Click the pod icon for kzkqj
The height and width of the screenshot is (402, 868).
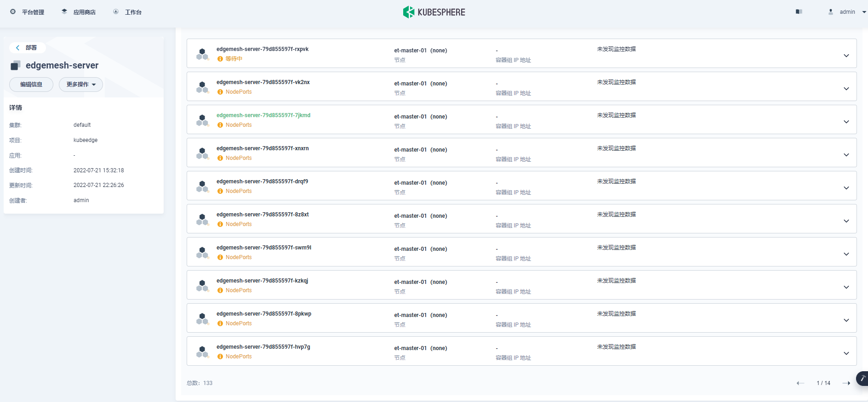(x=202, y=286)
